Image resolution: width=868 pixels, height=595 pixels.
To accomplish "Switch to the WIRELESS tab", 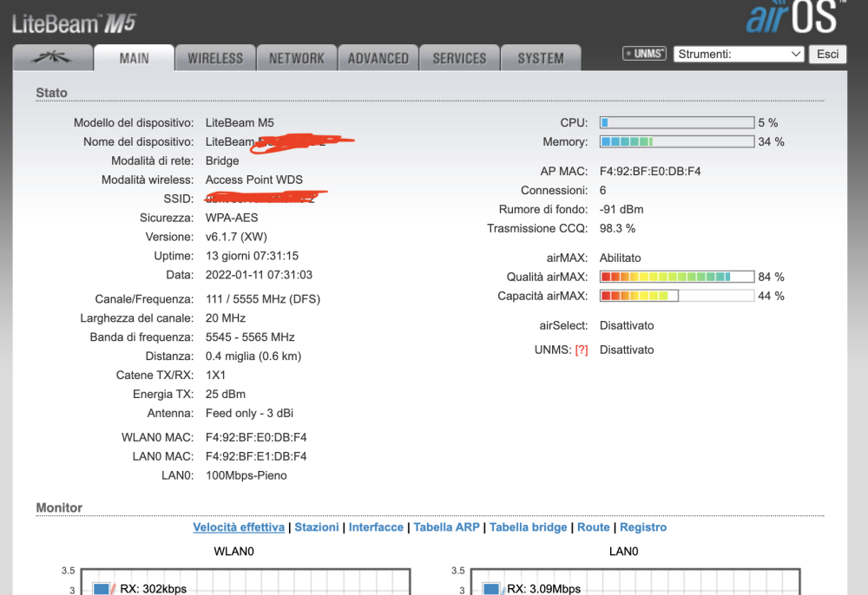I will 215,58.
